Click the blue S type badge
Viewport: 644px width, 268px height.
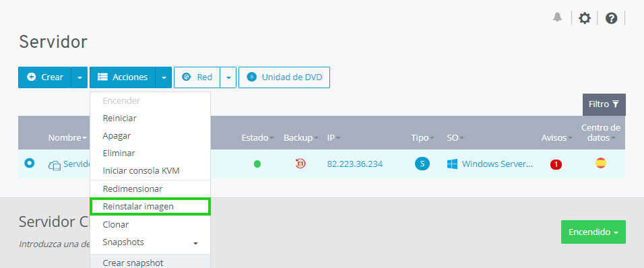422,164
